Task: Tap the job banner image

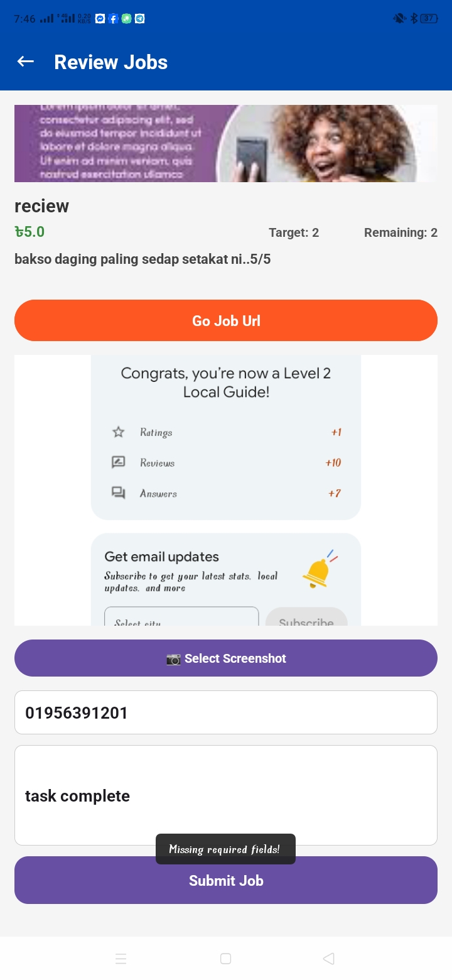Action: [226, 143]
